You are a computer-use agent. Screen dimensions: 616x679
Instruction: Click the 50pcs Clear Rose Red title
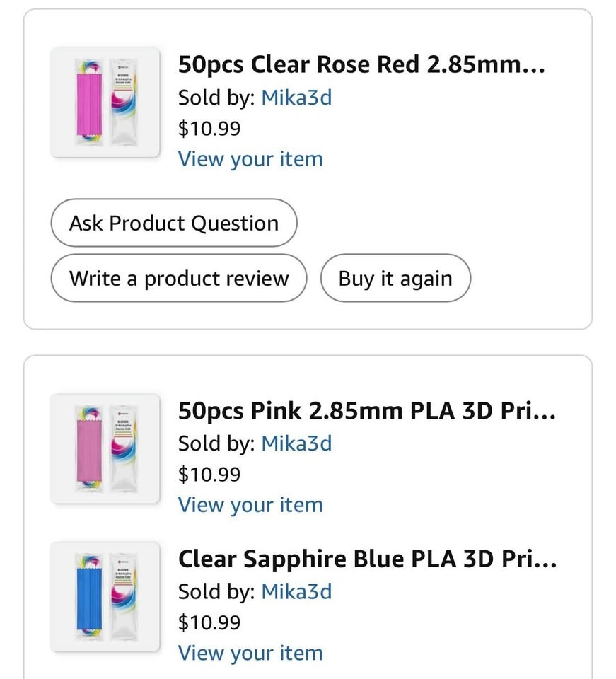(361, 65)
